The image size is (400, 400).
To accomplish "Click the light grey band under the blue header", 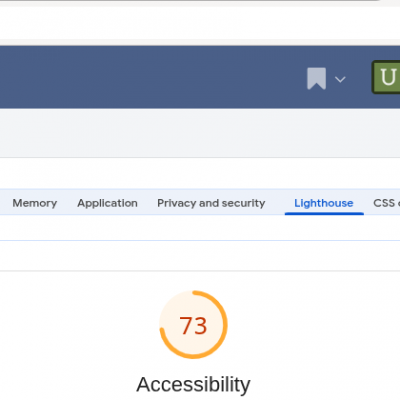I will click(x=200, y=133).
